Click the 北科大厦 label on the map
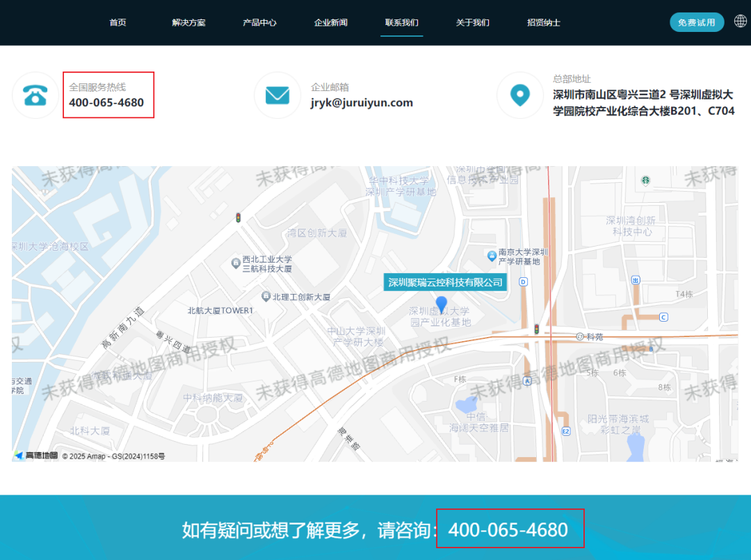This screenshot has width=751, height=560. tap(90, 431)
